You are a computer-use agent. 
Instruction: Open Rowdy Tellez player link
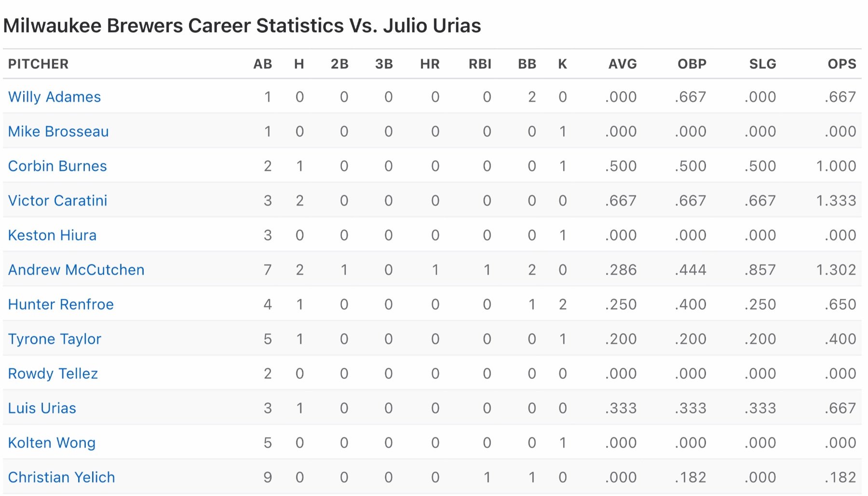[x=53, y=374]
